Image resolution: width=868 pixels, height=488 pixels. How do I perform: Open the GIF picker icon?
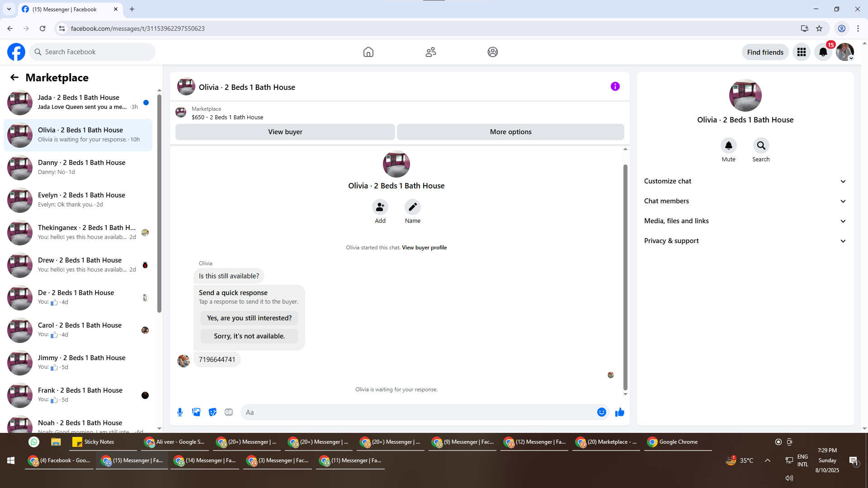point(229,412)
